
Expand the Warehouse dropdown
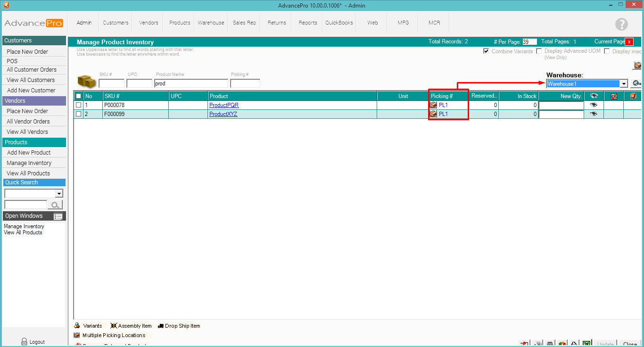(x=624, y=84)
